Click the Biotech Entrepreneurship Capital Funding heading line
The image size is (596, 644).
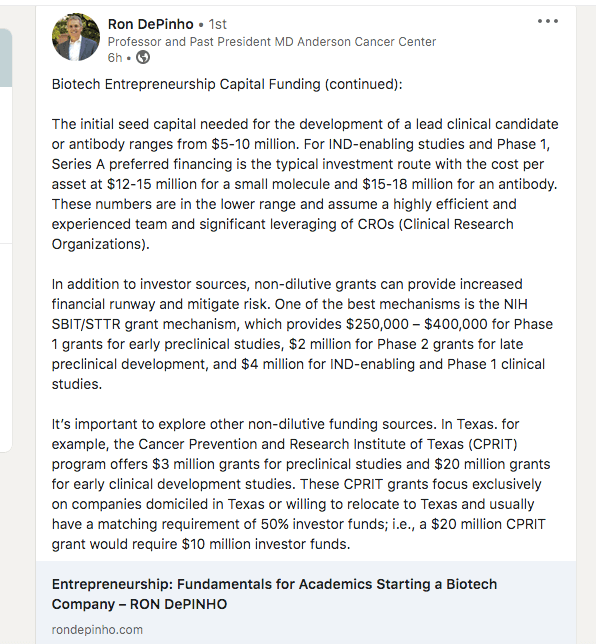227,84
